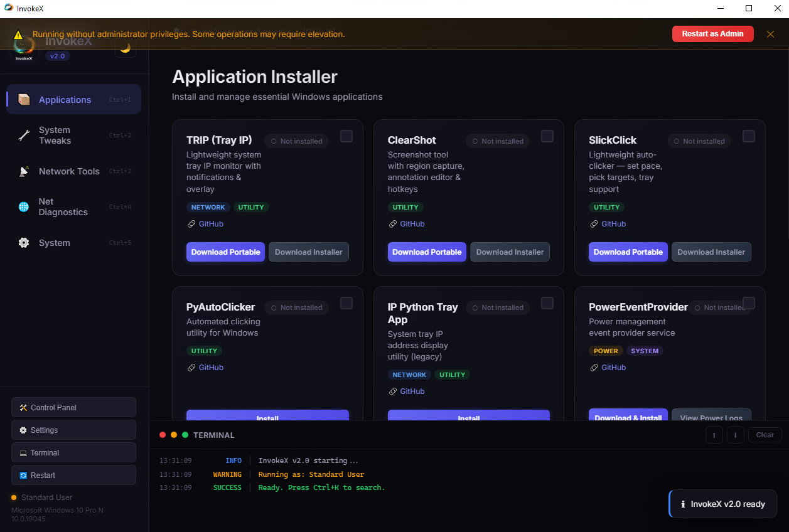Viewport: 789px width, 532px height.
Task: Toggle the dark mode moon icon
Action: click(x=126, y=48)
